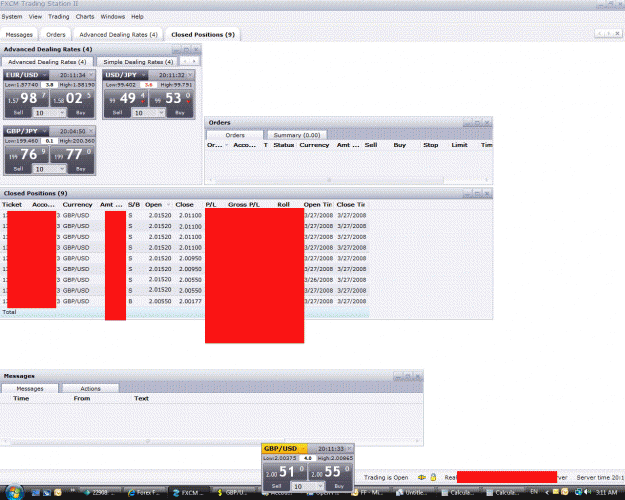
Task: Click the Stop column header in Orders
Action: (x=430, y=145)
